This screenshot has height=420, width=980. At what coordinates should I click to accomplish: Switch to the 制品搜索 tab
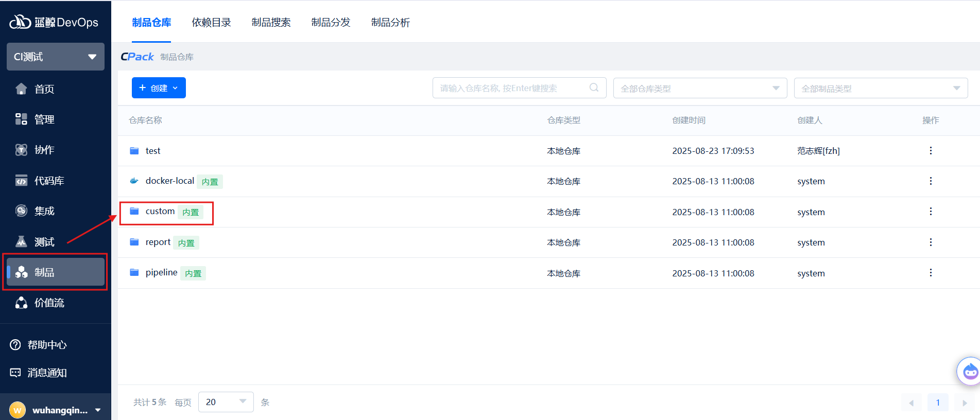pyautogui.click(x=271, y=22)
